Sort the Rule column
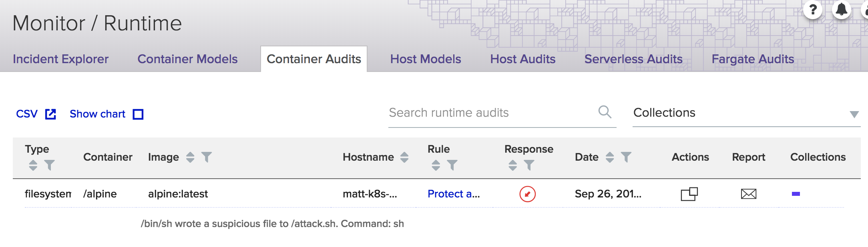Screen dimensions: 868x247 pos(436,165)
